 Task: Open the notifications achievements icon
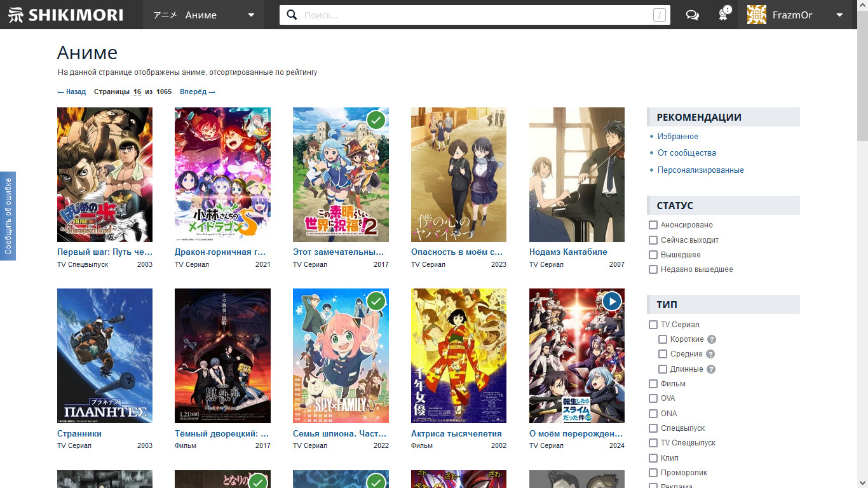click(x=724, y=14)
